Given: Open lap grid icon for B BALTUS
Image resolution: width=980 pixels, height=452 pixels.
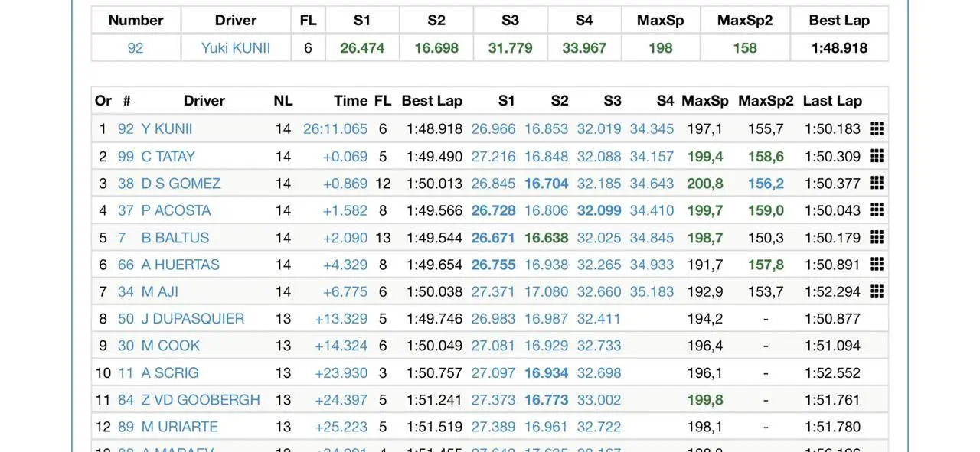Looking at the screenshot, I should [x=877, y=237].
